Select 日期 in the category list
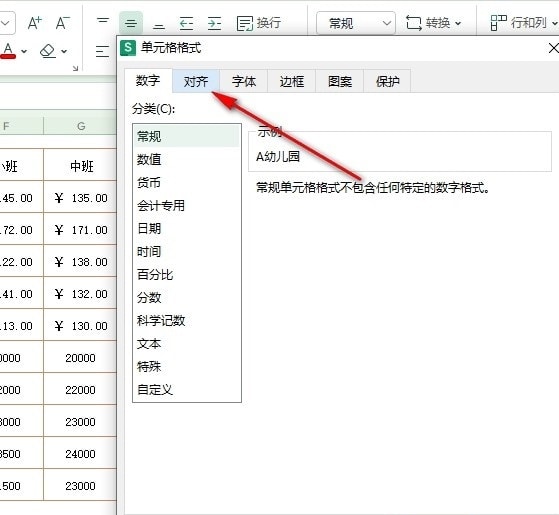The width and height of the screenshot is (559, 515). point(187,228)
